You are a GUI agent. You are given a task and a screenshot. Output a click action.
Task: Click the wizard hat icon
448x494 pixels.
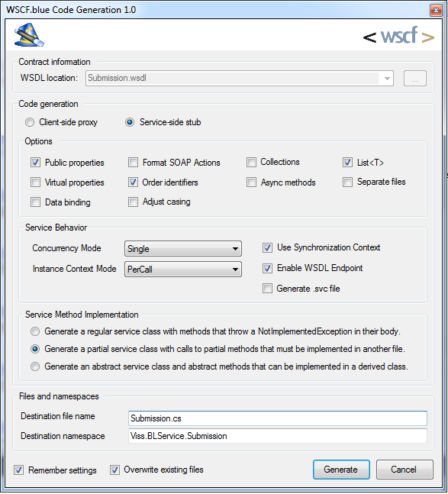coord(29,34)
